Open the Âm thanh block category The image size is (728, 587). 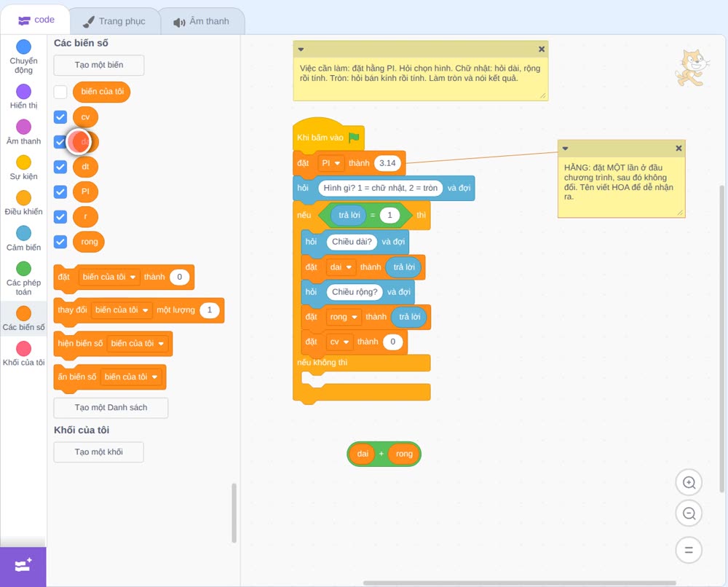point(23,133)
